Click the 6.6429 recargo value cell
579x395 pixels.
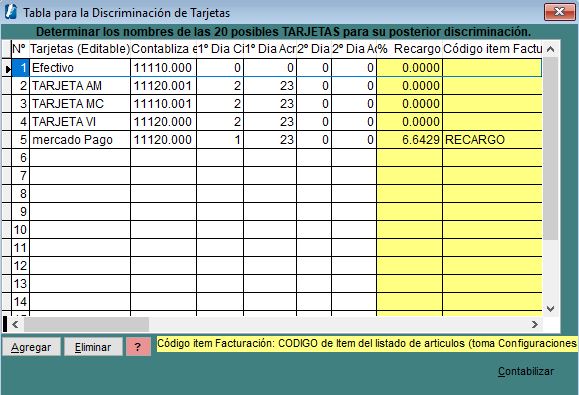tap(410, 140)
